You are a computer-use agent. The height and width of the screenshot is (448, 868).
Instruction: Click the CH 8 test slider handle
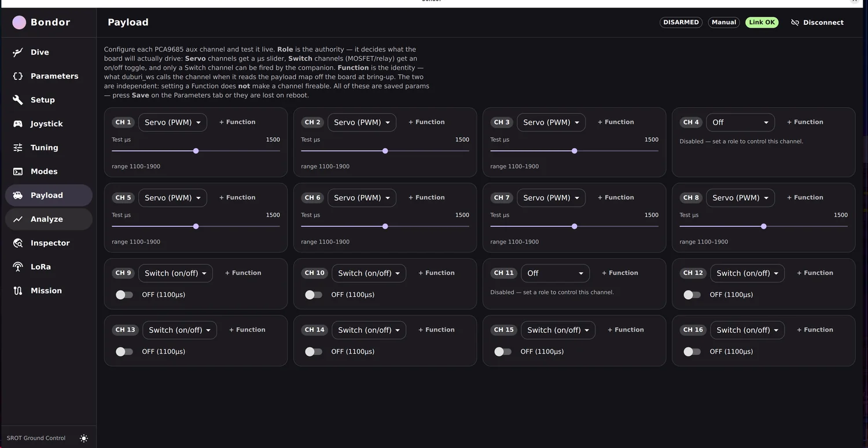click(764, 226)
